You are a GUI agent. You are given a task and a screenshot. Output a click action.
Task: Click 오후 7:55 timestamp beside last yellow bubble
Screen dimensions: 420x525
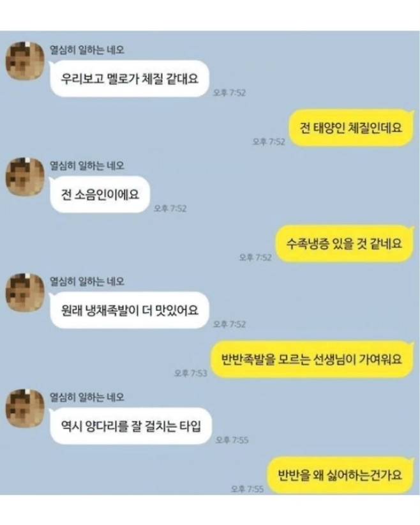[247, 489]
